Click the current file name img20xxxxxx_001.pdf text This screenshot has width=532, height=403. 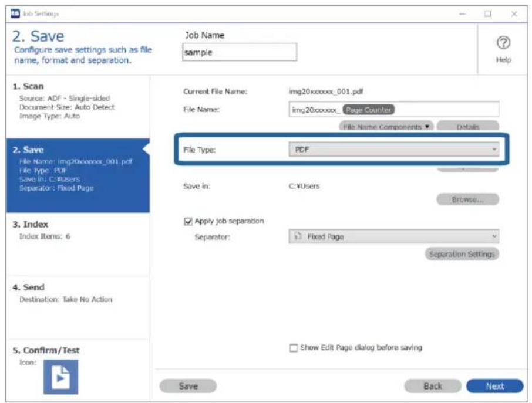pyautogui.click(x=326, y=91)
